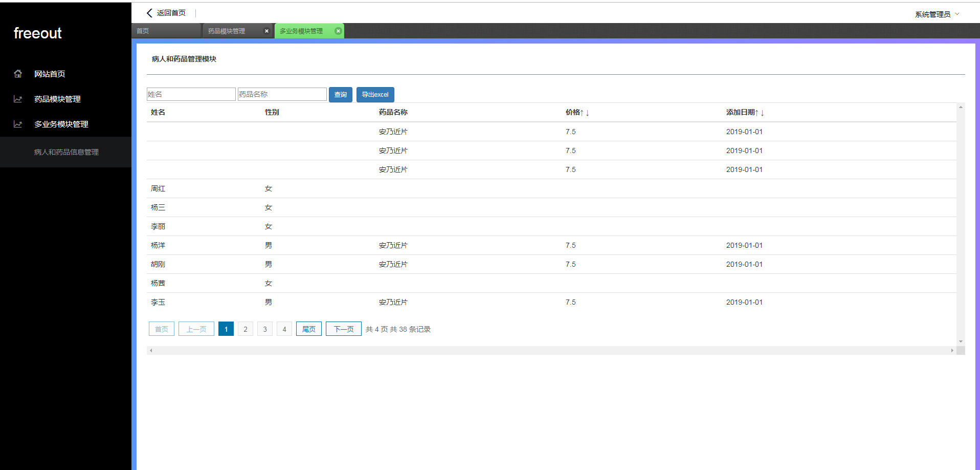Click the 病人和药品管理模块 heading
This screenshot has width=980, height=470.
tap(184, 59)
